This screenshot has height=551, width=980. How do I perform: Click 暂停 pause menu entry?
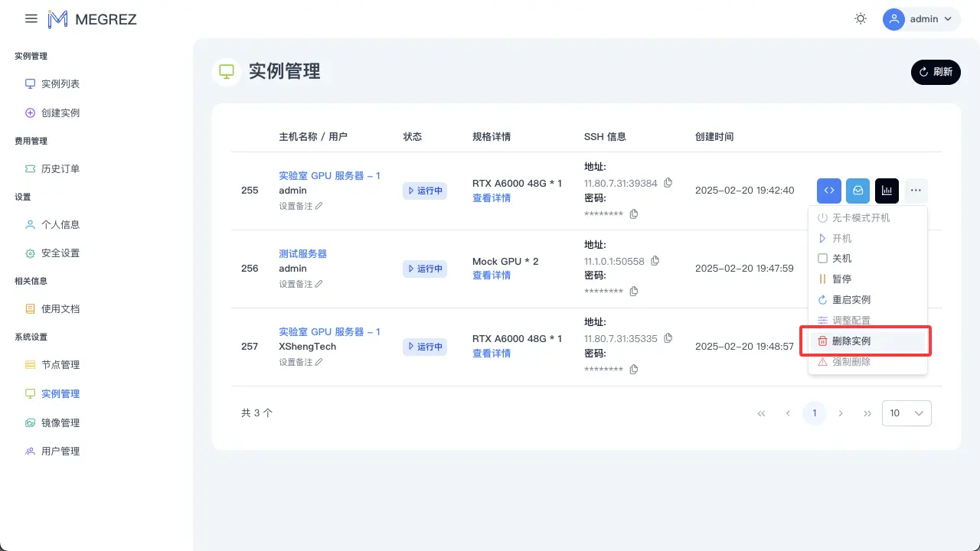click(x=841, y=279)
